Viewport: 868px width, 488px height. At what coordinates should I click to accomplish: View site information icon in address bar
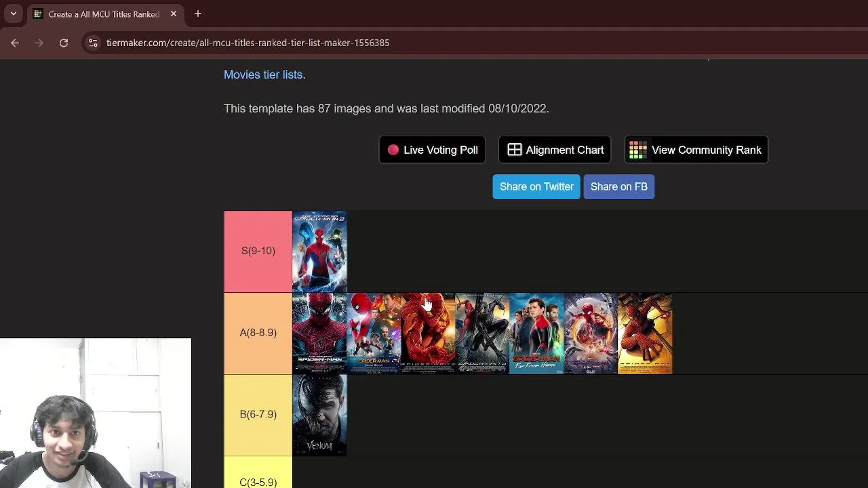(93, 43)
